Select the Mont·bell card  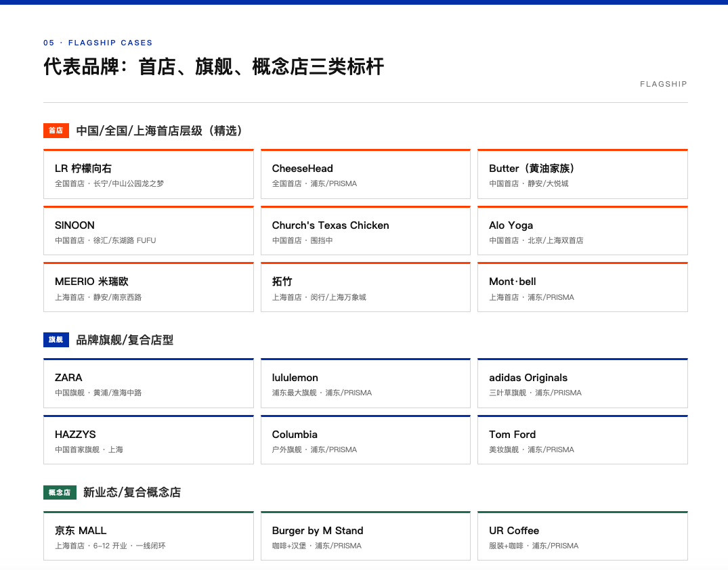(x=582, y=287)
